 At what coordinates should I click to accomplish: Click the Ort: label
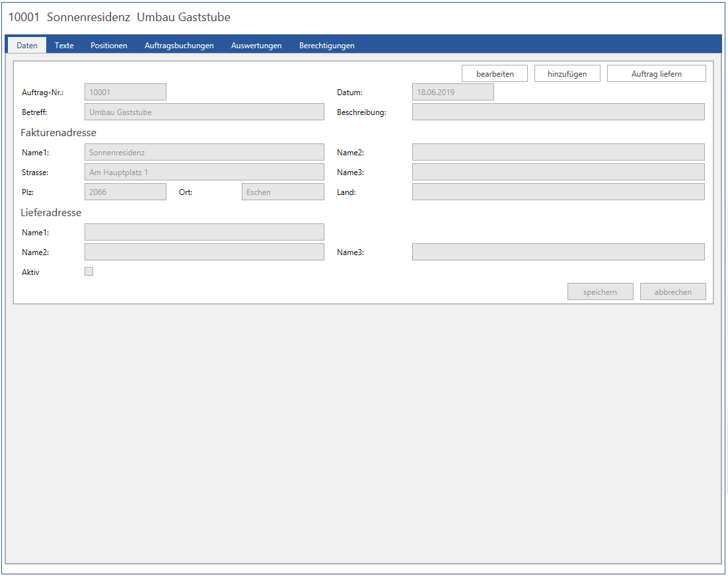coord(186,192)
